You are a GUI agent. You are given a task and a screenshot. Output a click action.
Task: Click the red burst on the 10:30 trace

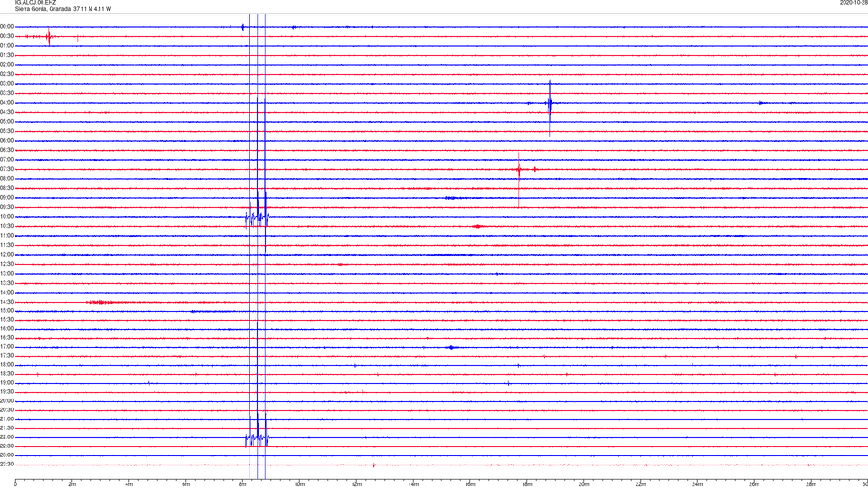477,226
